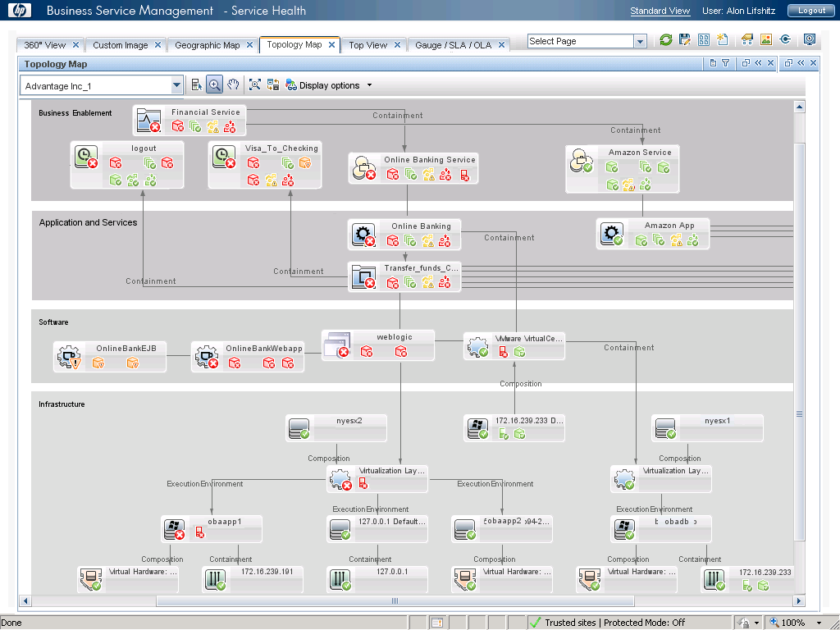Click the yellow tag hierarchy icon in top toolbar
The height and width of the screenshot is (630, 840).
pyautogui.click(x=746, y=39)
